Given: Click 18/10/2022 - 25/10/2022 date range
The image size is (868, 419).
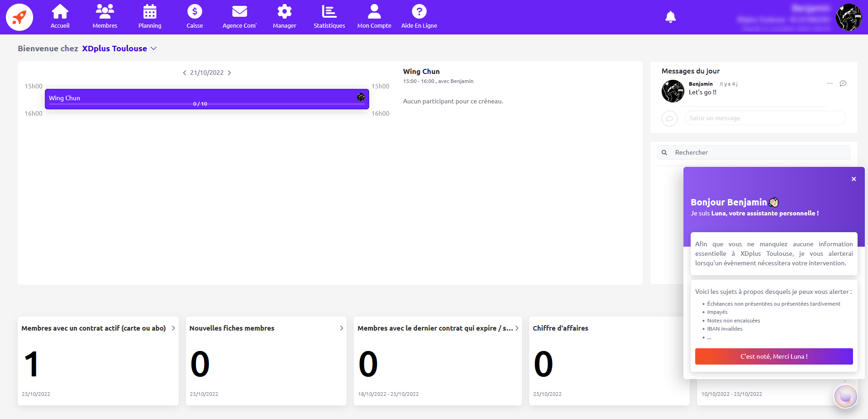Looking at the screenshot, I should (388, 394).
